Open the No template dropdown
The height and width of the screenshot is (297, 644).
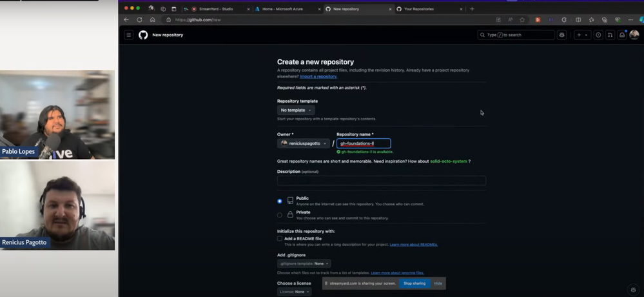[296, 110]
